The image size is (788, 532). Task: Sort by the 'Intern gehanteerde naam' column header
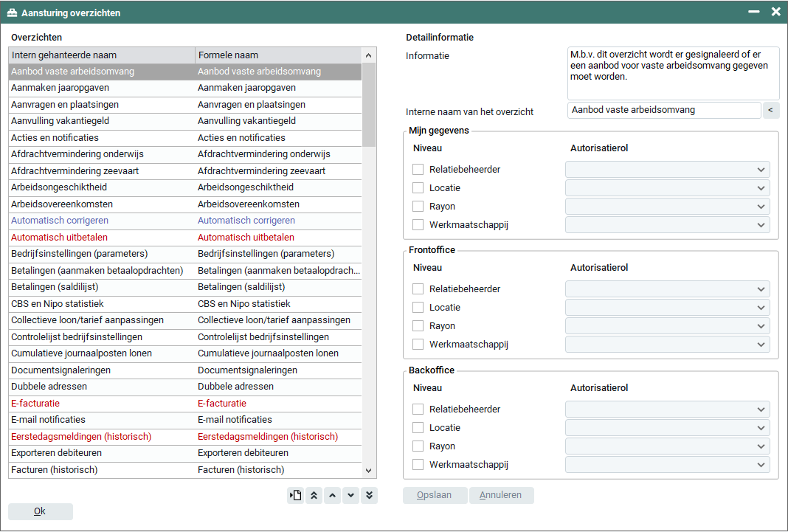click(x=102, y=55)
